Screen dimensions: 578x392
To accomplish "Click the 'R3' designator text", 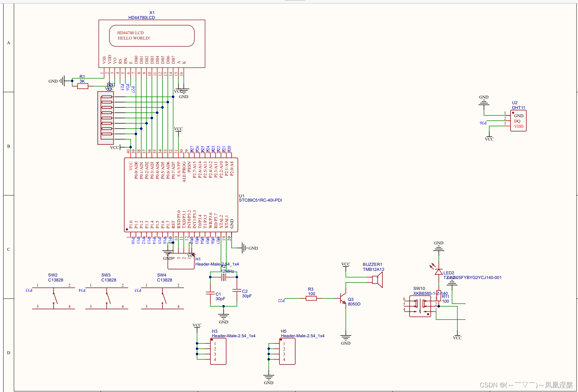I will pyautogui.click(x=311, y=289).
